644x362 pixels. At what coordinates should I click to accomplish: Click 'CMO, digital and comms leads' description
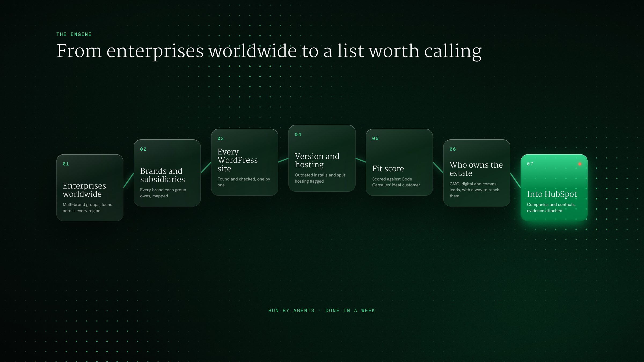point(474,190)
